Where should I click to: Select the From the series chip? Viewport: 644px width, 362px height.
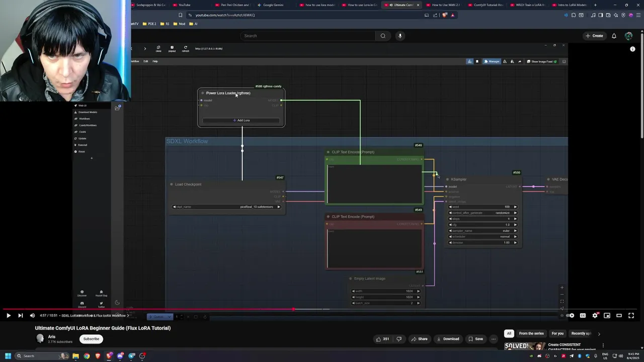[x=531, y=333]
